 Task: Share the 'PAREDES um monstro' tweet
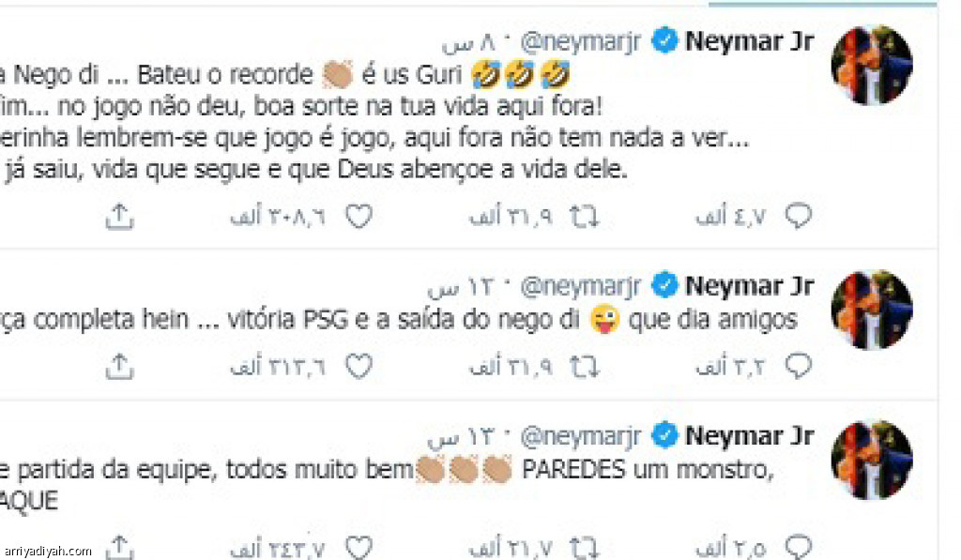[119, 547]
